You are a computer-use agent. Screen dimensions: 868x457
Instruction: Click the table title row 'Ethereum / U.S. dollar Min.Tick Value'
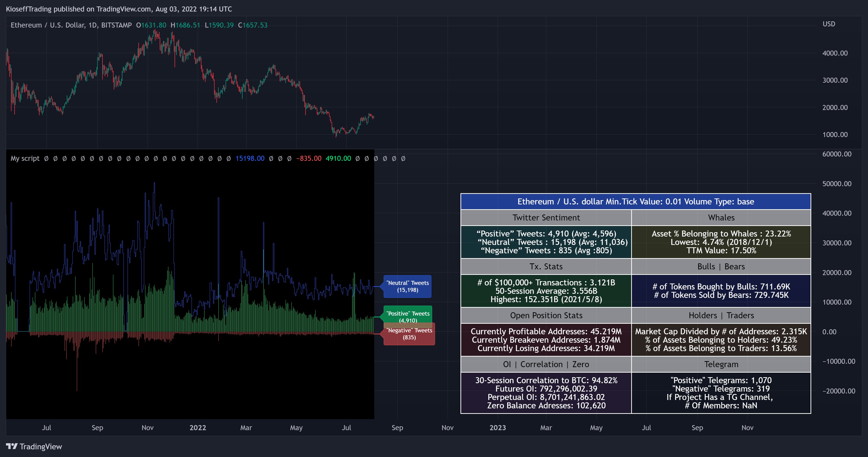coord(635,202)
